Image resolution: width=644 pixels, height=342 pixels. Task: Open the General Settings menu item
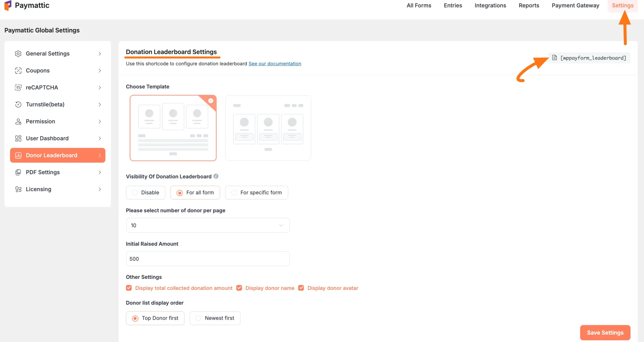pyautogui.click(x=58, y=54)
